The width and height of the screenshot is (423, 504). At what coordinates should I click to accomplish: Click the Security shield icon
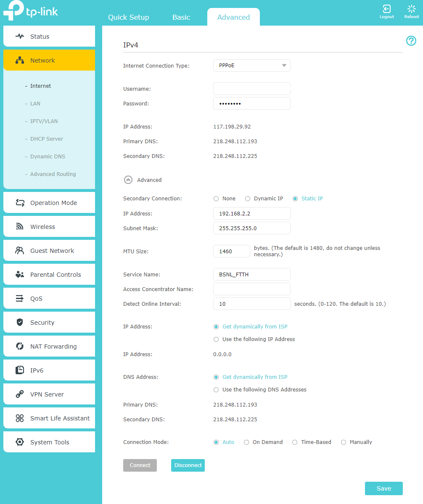click(20, 323)
